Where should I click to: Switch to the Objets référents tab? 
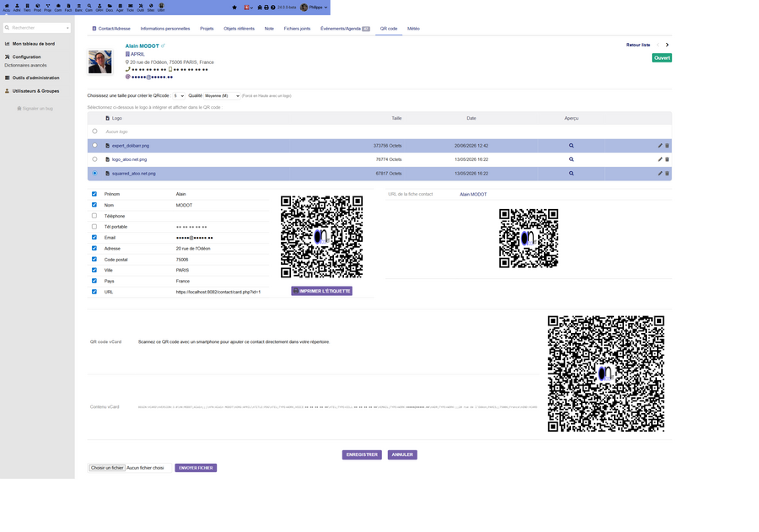[x=239, y=29]
